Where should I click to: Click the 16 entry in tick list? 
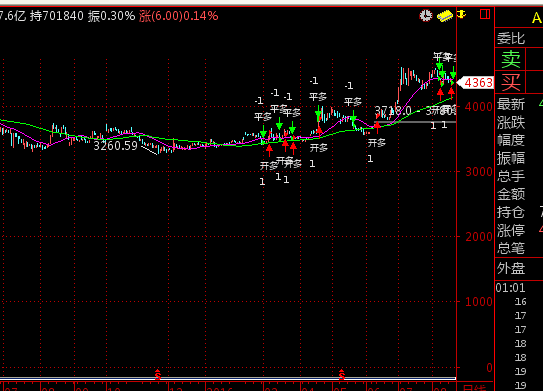click(520, 302)
